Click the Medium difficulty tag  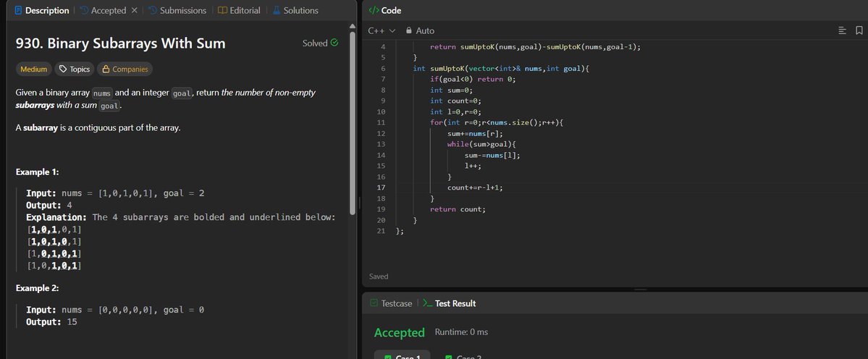pos(34,69)
